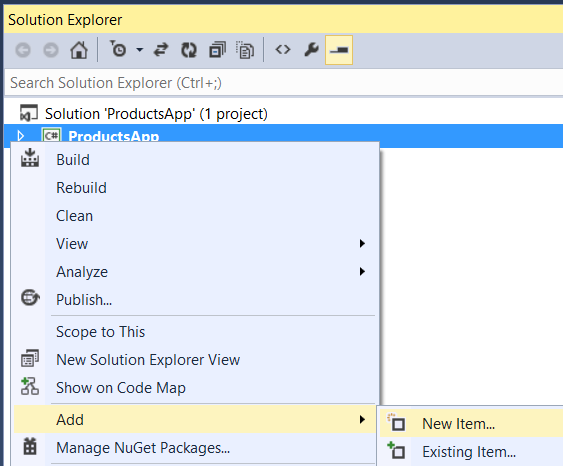This screenshot has width=563, height=466.
Task: Click the Back navigation arrow in toolbar
Action: pyautogui.click(x=23, y=50)
